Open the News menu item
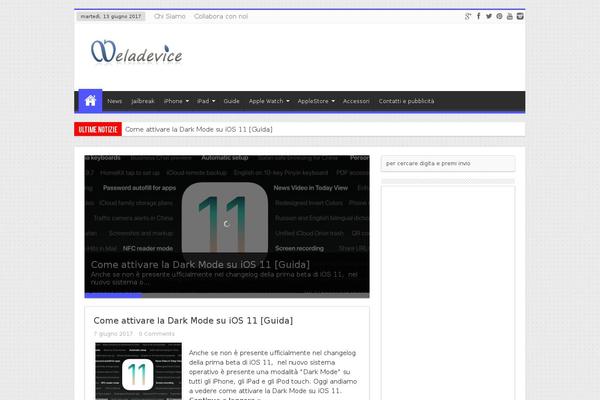 pos(114,101)
